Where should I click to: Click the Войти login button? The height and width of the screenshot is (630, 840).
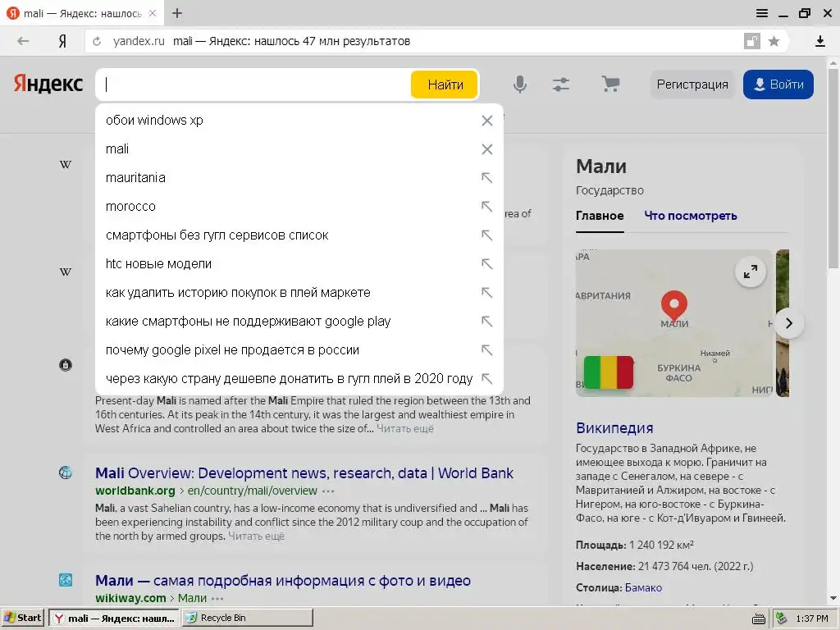click(778, 84)
